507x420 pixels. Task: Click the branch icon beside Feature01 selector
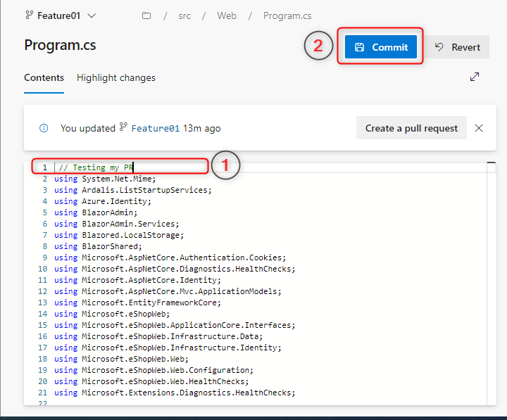pyautogui.click(x=29, y=15)
